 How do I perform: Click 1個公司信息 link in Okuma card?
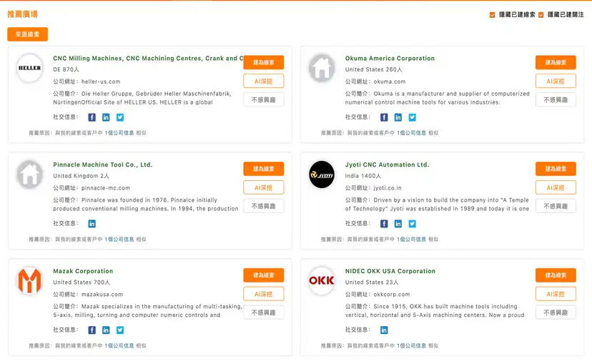(x=412, y=133)
